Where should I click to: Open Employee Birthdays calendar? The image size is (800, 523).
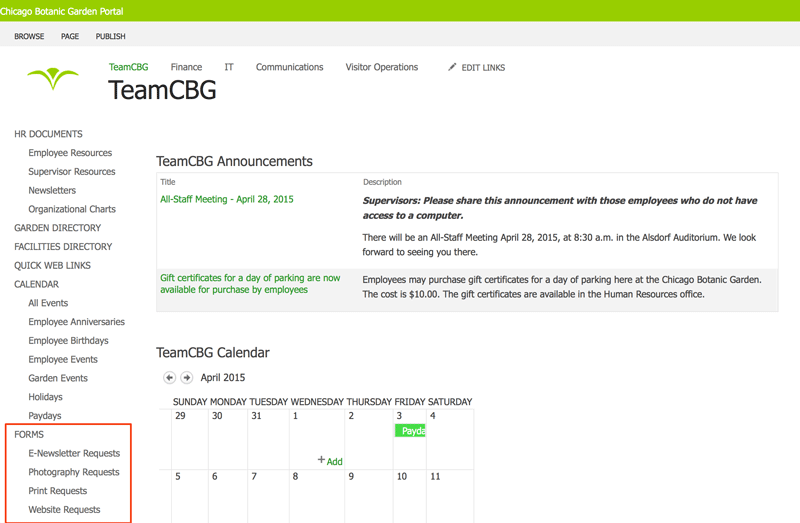68,340
